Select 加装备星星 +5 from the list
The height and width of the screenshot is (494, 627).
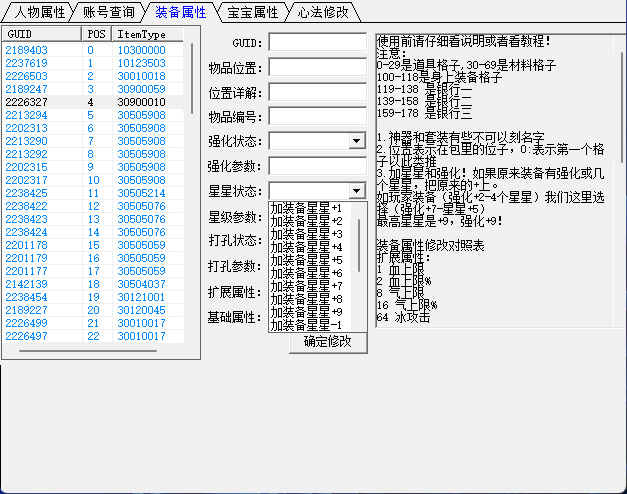click(x=306, y=260)
